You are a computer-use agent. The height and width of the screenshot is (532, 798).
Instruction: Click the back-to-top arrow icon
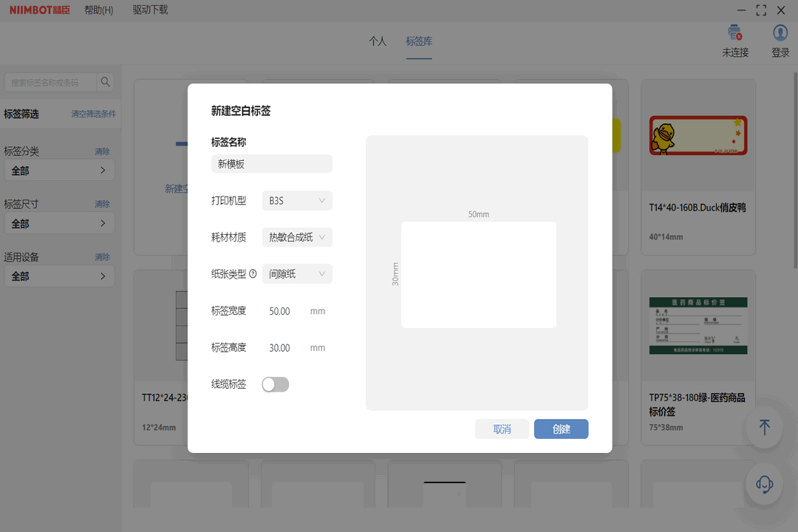pyautogui.click(x=764, y=428)
